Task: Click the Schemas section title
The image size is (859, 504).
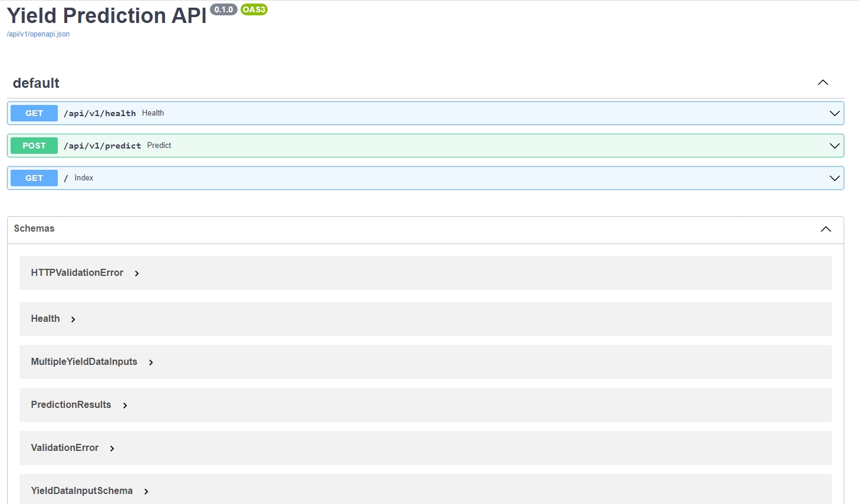Action: click(34, 229)
